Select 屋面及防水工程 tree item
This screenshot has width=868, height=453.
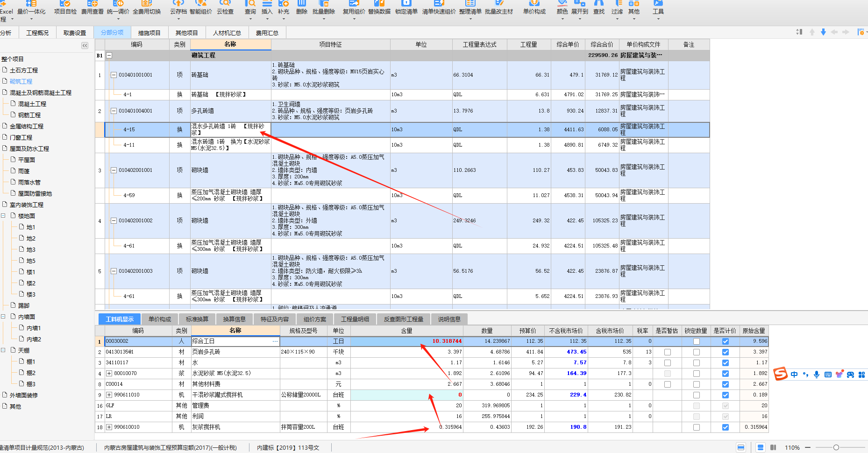coord(29,149)
